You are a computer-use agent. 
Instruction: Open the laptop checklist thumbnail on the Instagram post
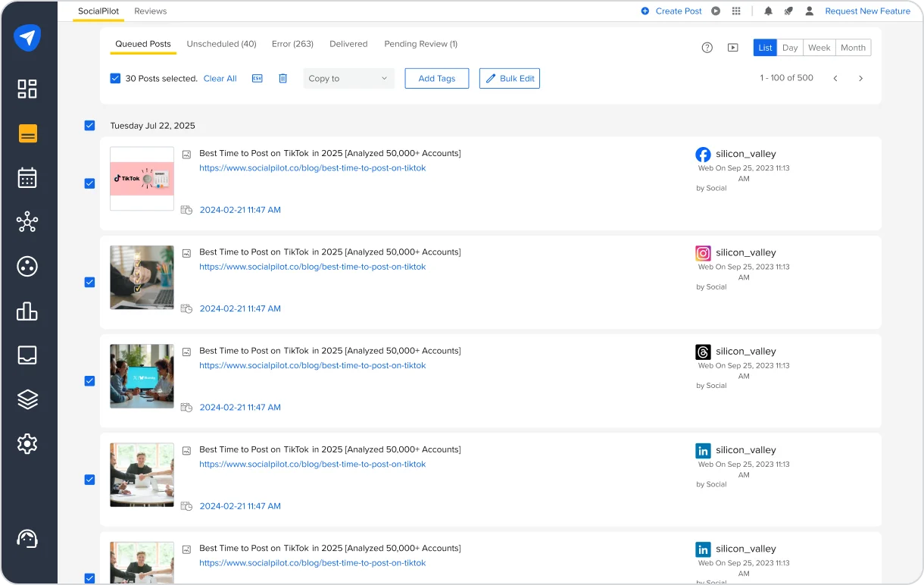tap(142, 277)
